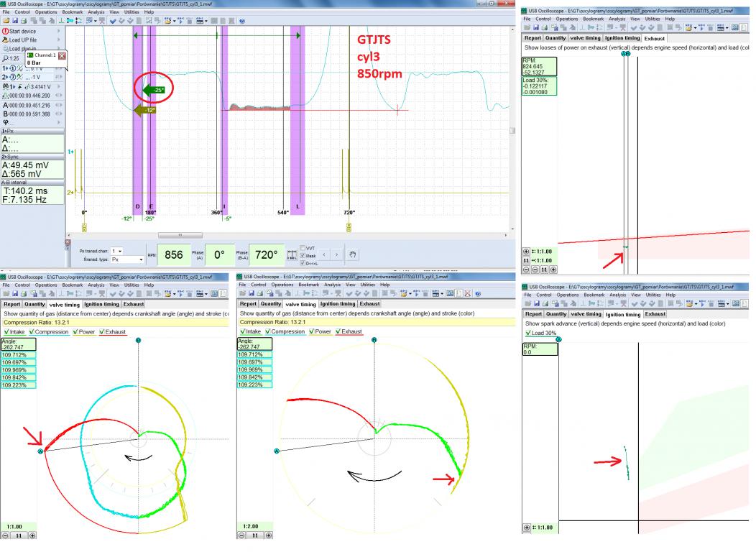Select Exhaust tab in bottom-right window
This screenshot has width=756, height=552.
click(x=655, y=314)
